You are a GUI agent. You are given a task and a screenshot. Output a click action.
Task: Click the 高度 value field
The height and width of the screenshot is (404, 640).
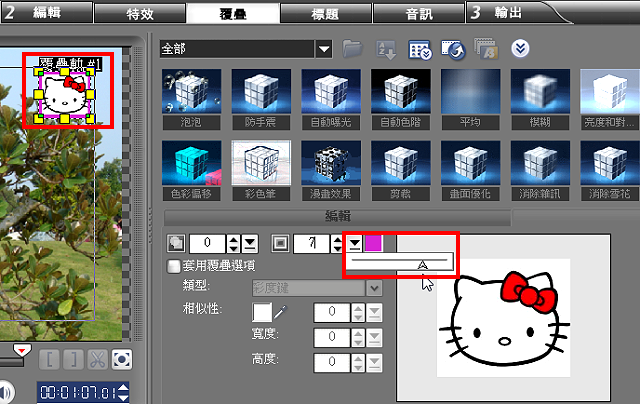[332, 363]
